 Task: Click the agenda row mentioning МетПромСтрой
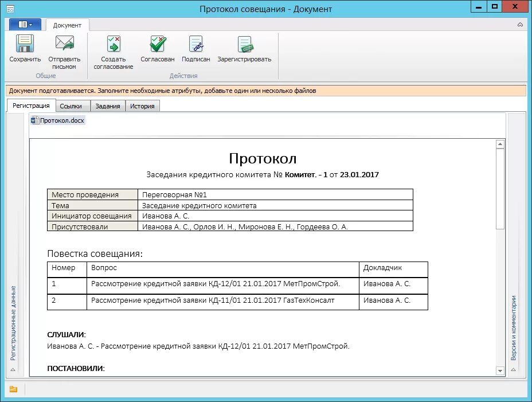(x=237, y=286)
